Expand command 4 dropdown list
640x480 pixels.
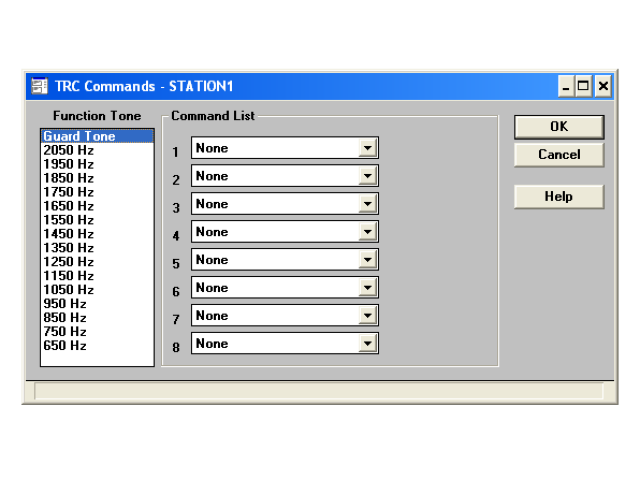coord(368,232)
